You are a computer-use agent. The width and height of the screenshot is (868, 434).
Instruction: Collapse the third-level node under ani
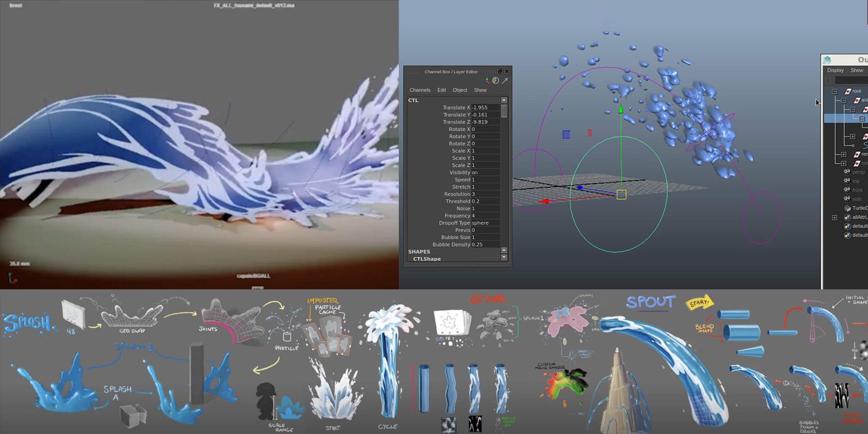pos(853,109)
